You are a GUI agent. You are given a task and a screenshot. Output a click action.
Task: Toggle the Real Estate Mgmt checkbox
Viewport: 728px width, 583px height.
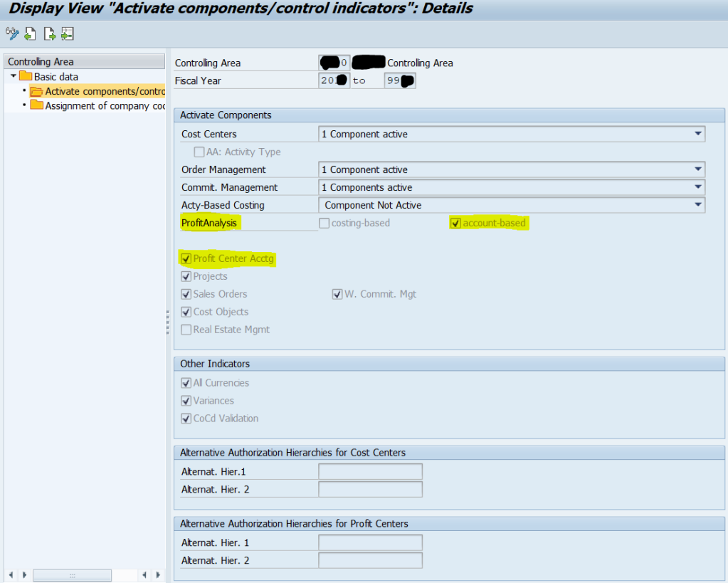(x=186, y=329)
